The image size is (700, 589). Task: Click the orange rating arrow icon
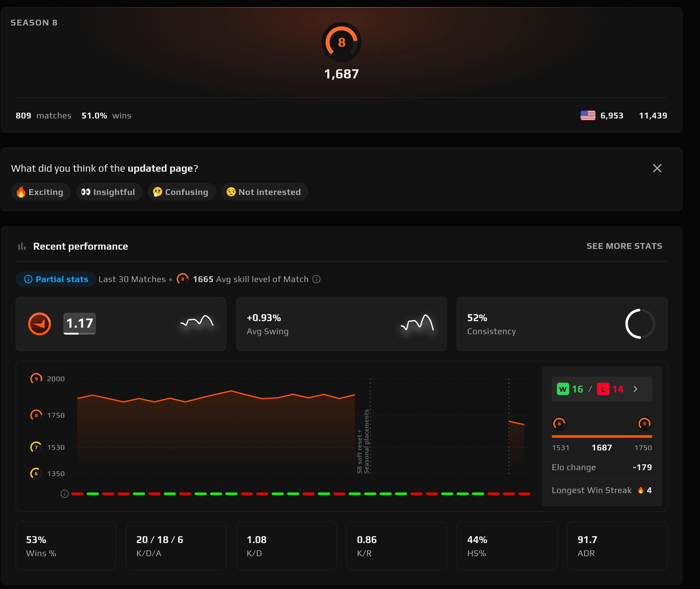point(39,324)
